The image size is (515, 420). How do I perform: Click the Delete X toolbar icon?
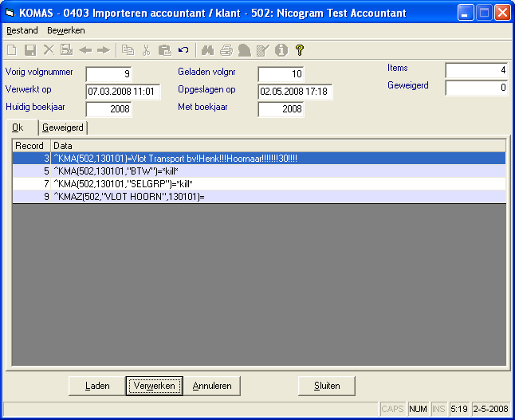coord(49,50)
